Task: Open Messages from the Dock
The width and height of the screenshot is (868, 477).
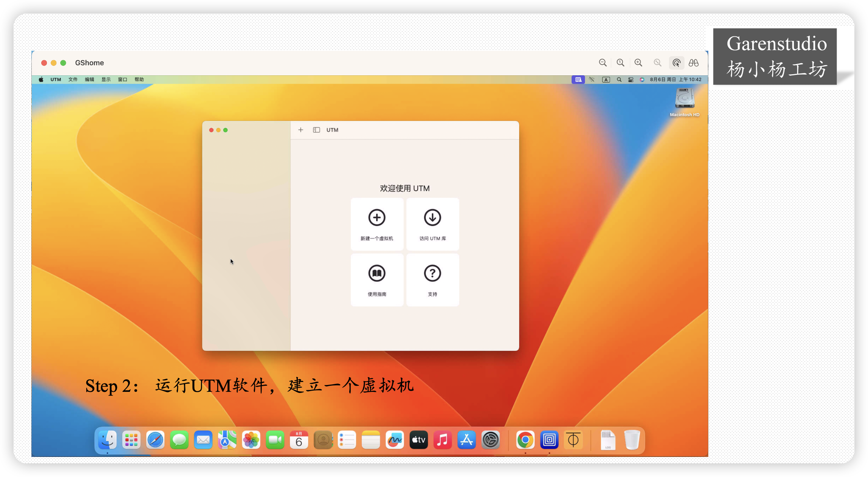Action: click(x=179, y=440)
